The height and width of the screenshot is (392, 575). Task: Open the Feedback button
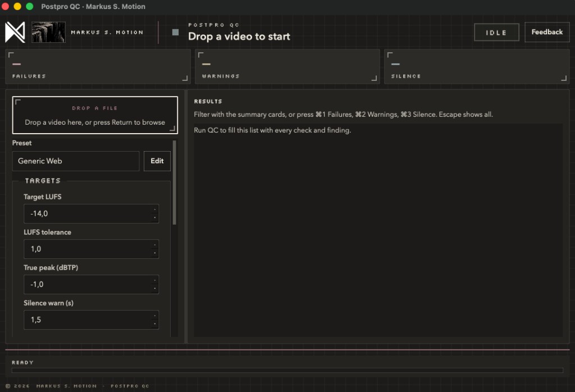click(x=547, y=32)
